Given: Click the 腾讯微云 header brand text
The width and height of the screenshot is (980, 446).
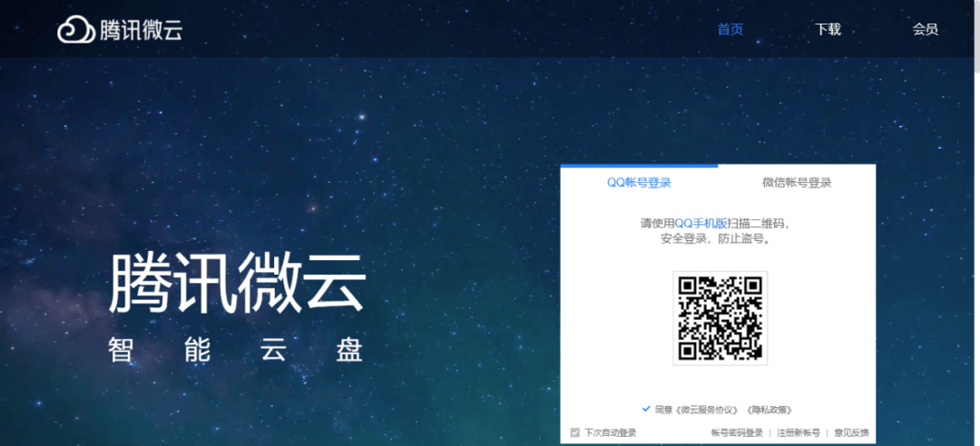Looking at the screenshot, I should click(142, 30).
